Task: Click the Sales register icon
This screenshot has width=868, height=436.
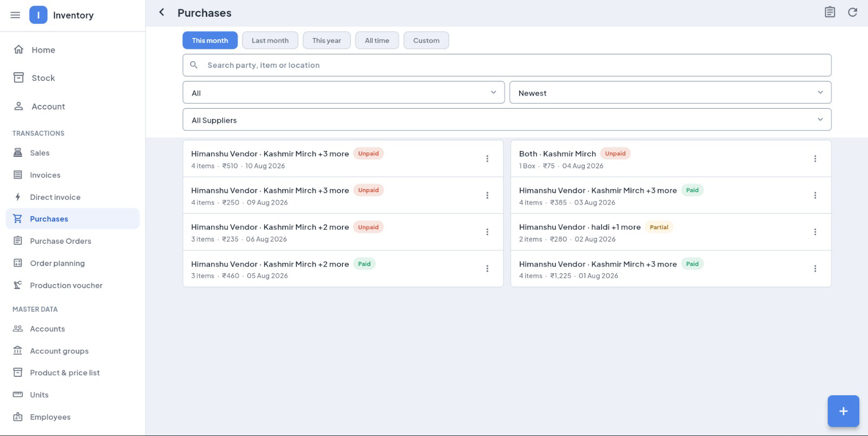Action: point(18,153)
